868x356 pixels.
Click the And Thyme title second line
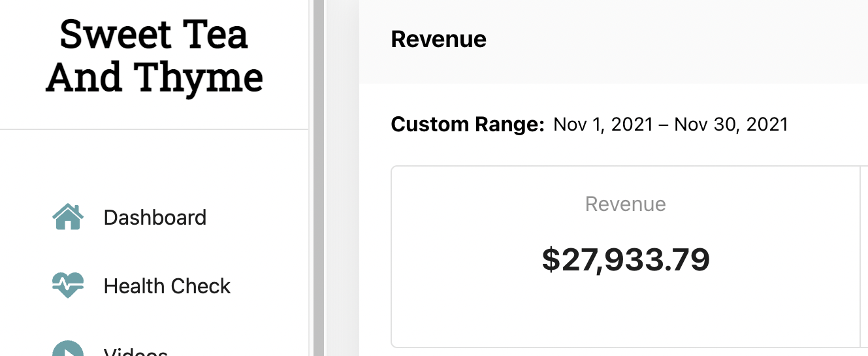point(154,77)
